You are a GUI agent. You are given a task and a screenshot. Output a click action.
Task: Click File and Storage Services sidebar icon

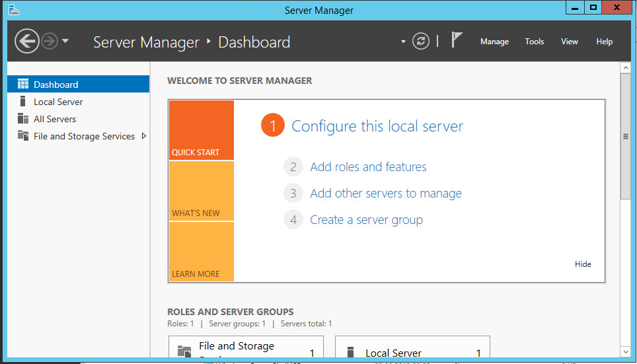click(x=23, y=135)
